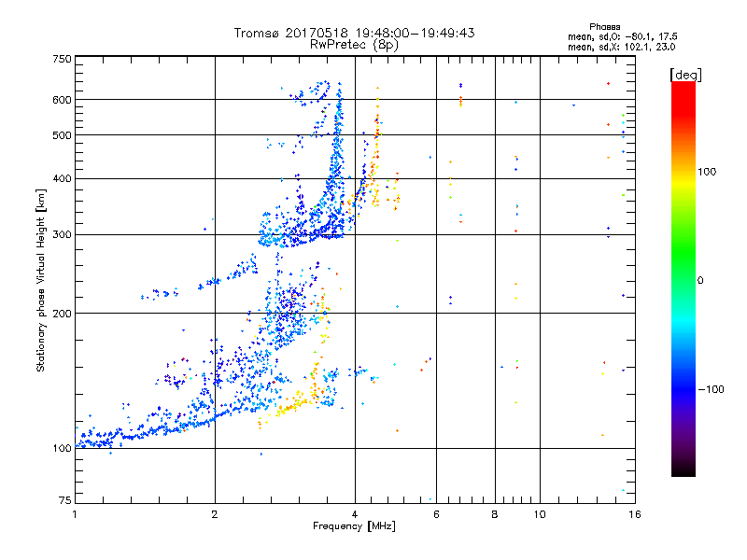Click the 'Phases' header text
Image resolution: width=747 pixels, height=560 pixels.
(604, 27)
